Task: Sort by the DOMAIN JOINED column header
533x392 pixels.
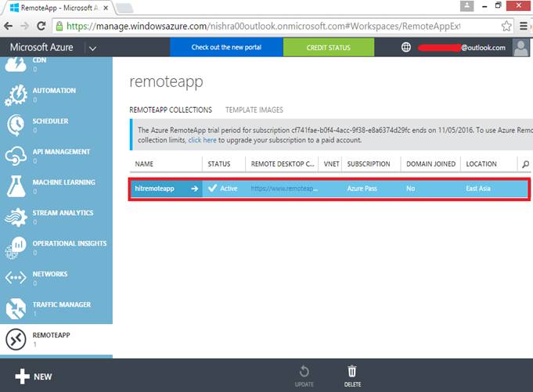Action: click(430, 164)
